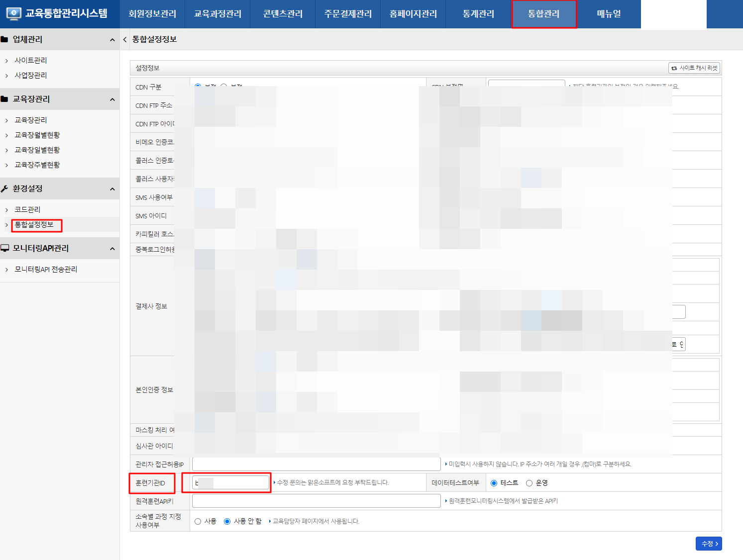Viewport: 743px width, 560px height.
Task: Collapse the 모니터링API관리 sidebar section
Action: [112, 248]
